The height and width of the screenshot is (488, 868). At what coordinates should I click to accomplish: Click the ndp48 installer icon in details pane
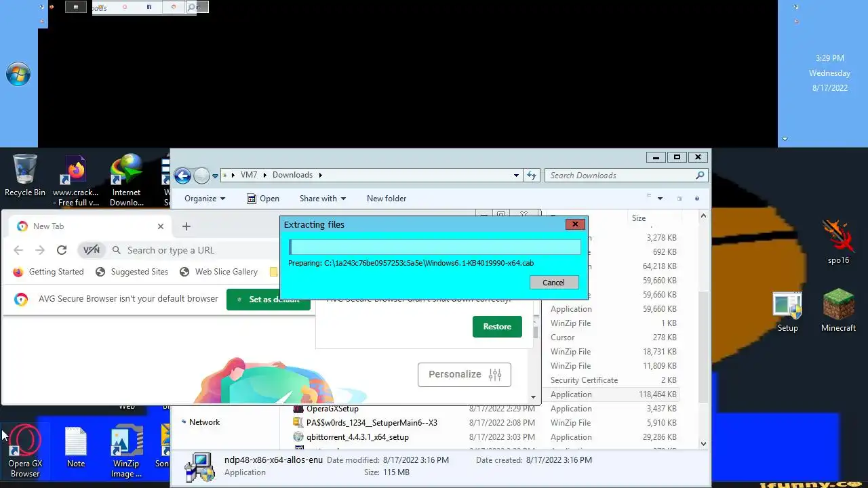199,467
